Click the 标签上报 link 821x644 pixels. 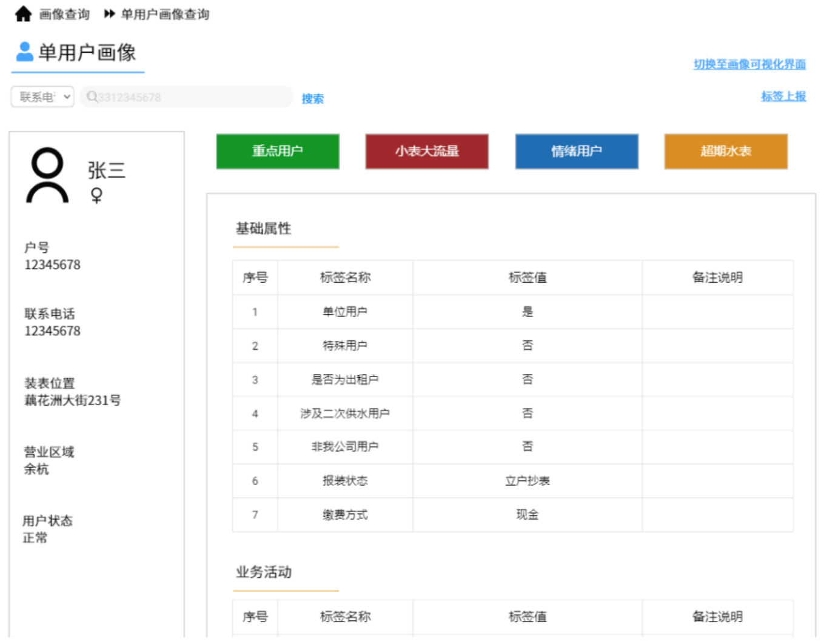[783, 96]
